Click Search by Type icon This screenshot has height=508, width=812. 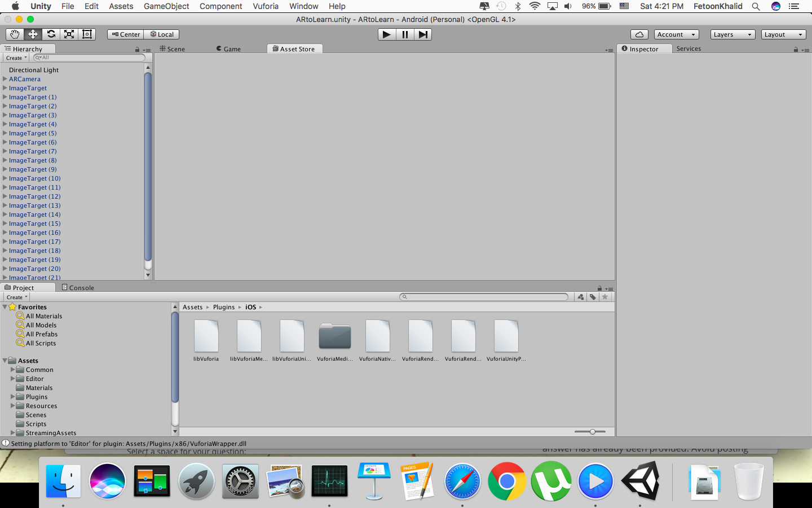click(x=581, y=297)
